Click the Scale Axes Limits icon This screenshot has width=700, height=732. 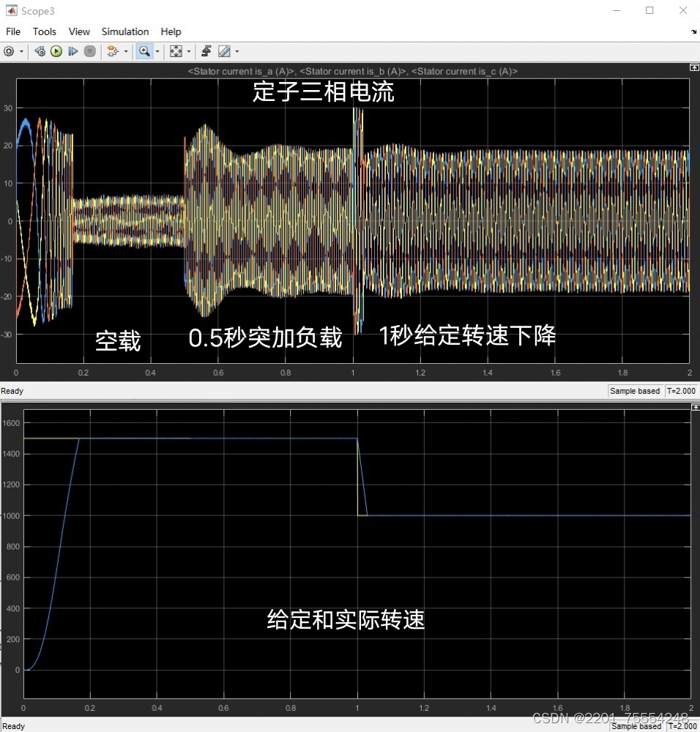click(176, 51)
